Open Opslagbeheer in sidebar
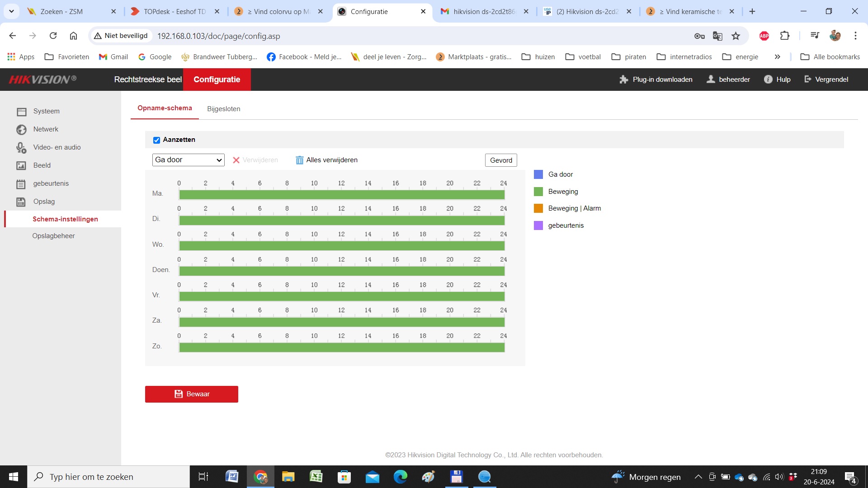The image size is (868, 488). coord(53,236)
